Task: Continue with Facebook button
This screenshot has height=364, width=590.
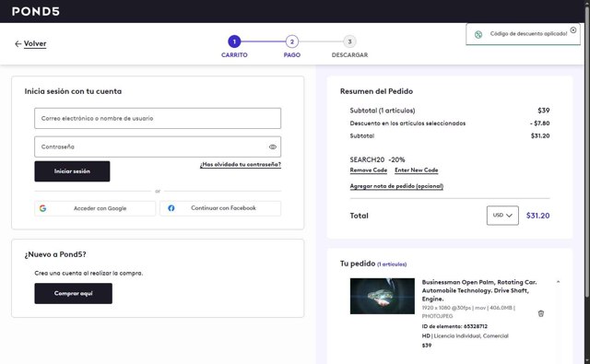Action: (220, 208)
